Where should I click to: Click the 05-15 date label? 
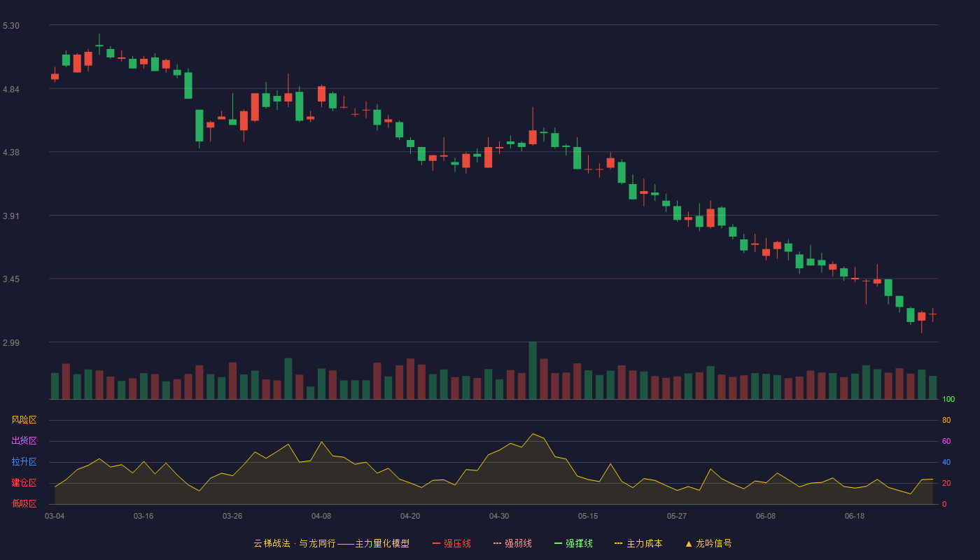tap(588, 516)
